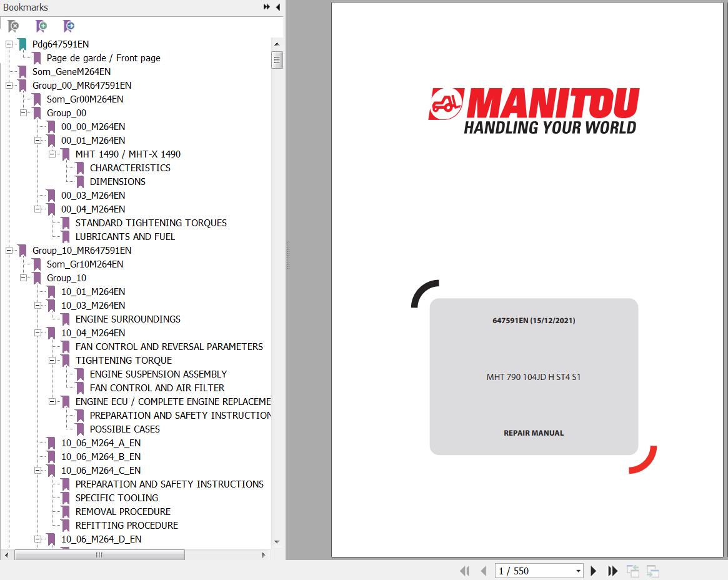This screenshot has height=580, width=728.
Task: Open FAN CONTROL AND REVERSAL PARAMETERS bookmark
Action: pos(169,346)
